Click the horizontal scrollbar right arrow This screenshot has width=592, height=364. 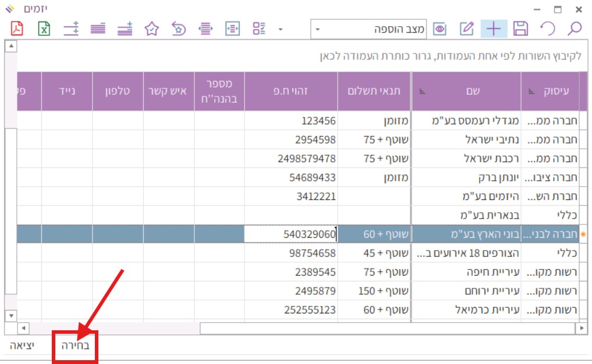click(x=581, y=329)
